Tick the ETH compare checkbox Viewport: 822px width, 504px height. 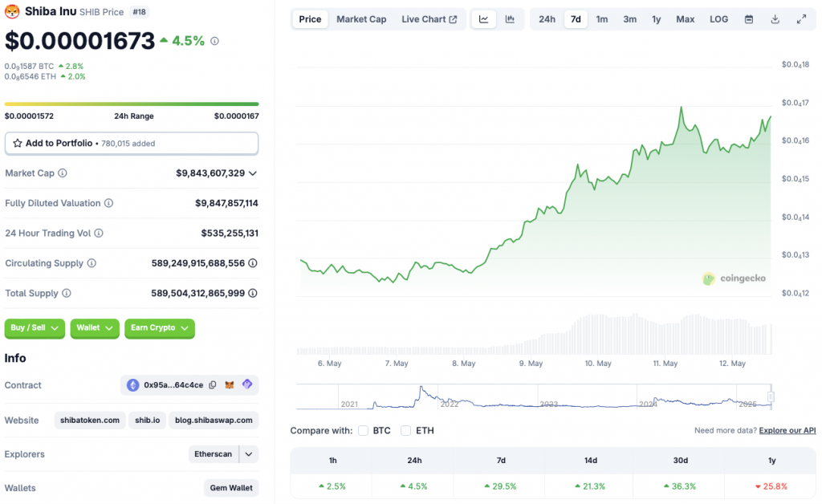[x=405, y=431]
